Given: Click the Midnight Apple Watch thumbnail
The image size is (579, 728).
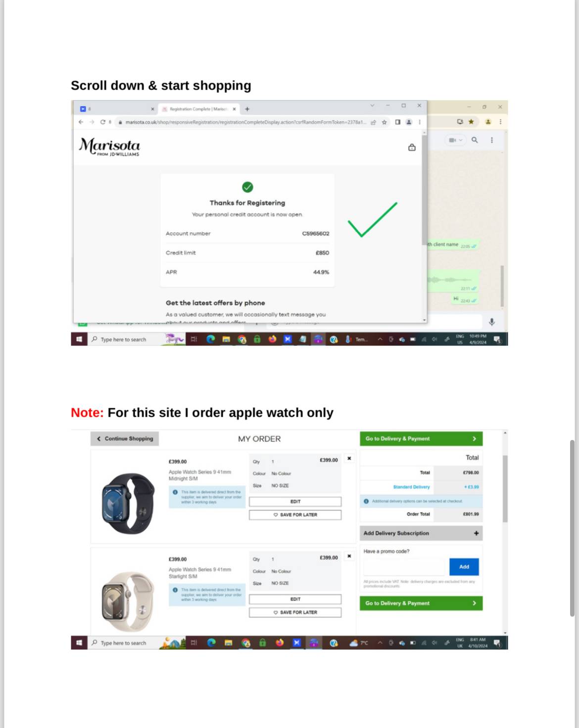Looking at the screenshot, I should tap(129, 503).
